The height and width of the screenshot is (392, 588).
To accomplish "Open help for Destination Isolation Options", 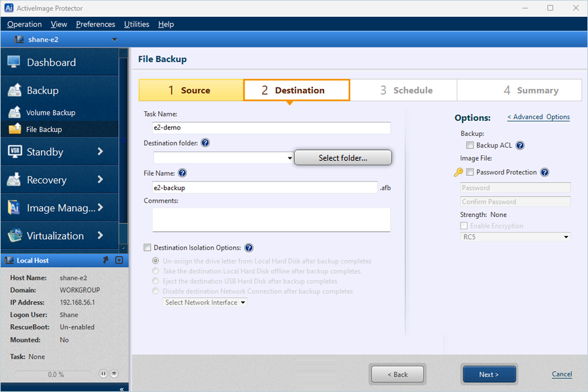I will tap(249, 248).
